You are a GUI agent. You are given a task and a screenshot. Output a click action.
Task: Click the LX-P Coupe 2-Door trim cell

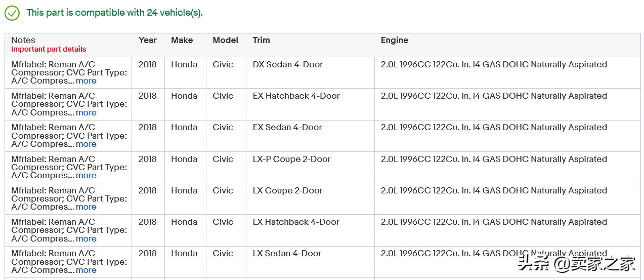pos(291,159)
